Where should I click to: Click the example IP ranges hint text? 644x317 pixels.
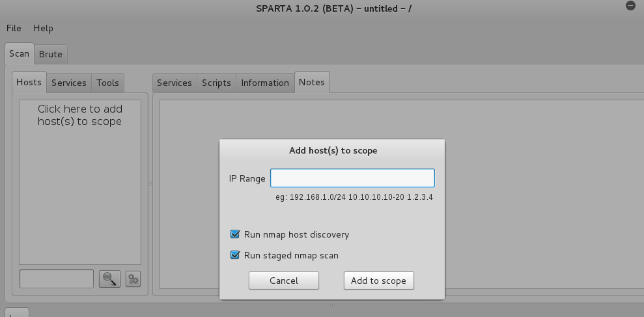click(354, 197)
